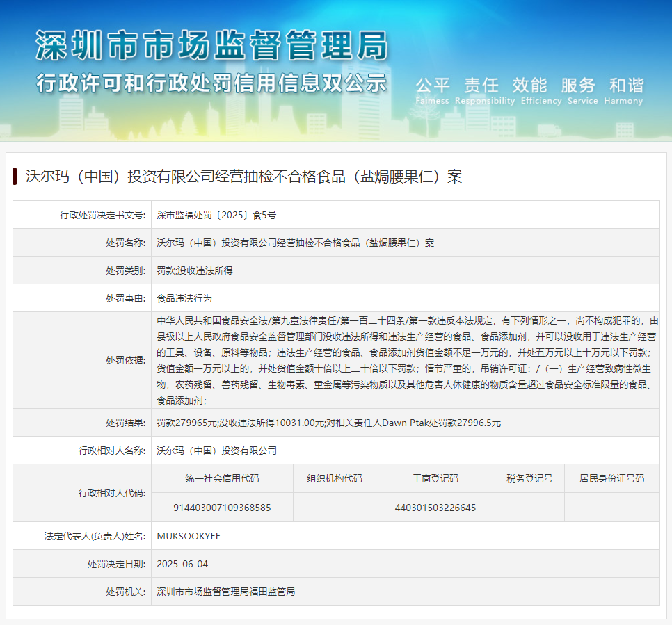Click the case name in the 处罚名称 row

[295, 243]
